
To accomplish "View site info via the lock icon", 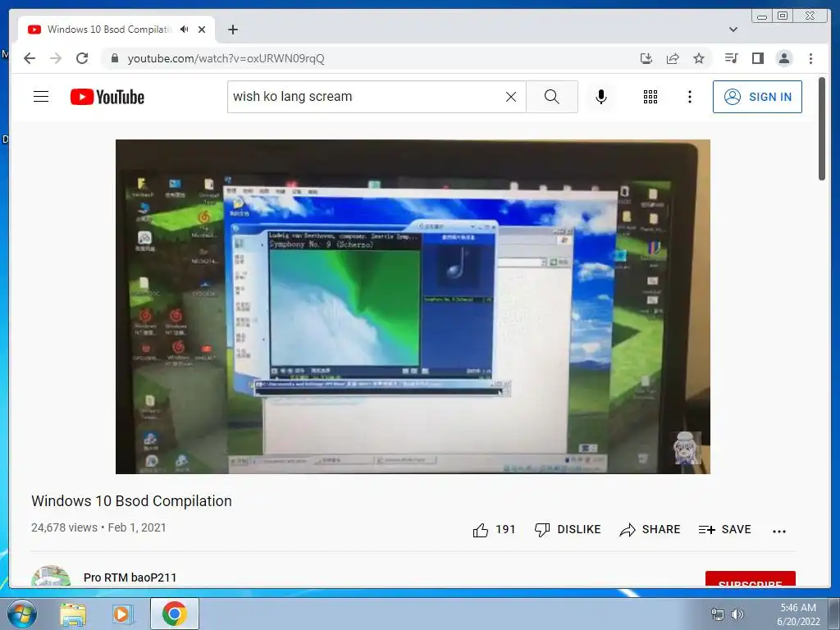I will (115, 58).
